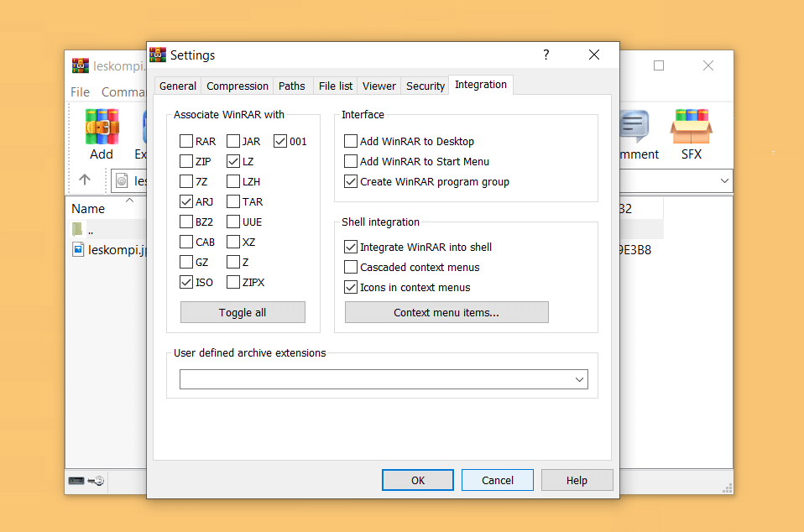Click the WinRAR books icon in main window title

(81, 65)
